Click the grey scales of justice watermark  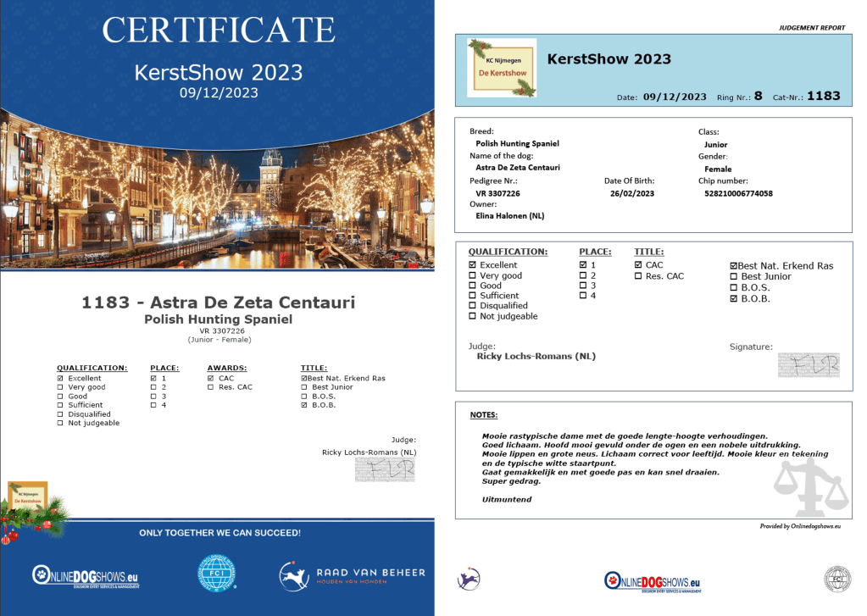pyautogui.click(x=811, y=486)
